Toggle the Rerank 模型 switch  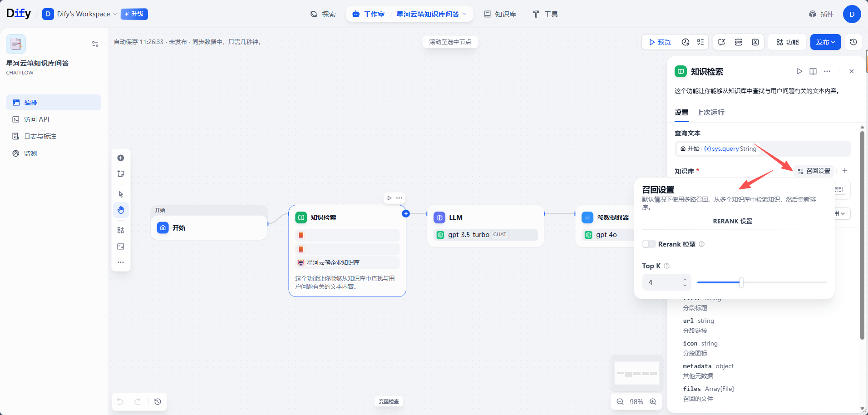[x=649, y=244]
